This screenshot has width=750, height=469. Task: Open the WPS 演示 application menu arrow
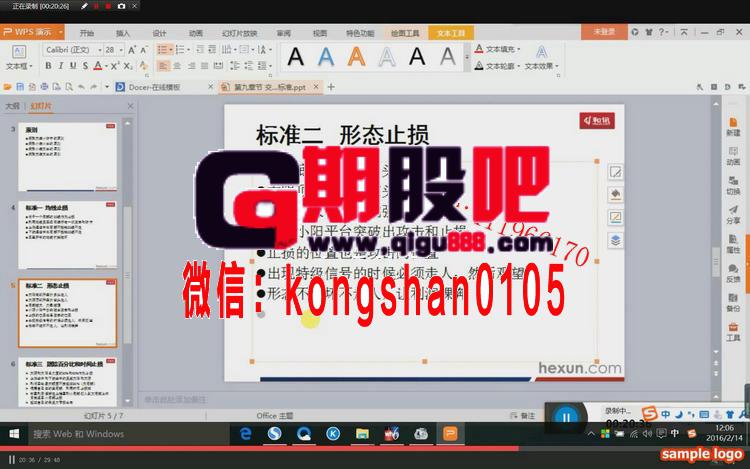pos(61,32)
